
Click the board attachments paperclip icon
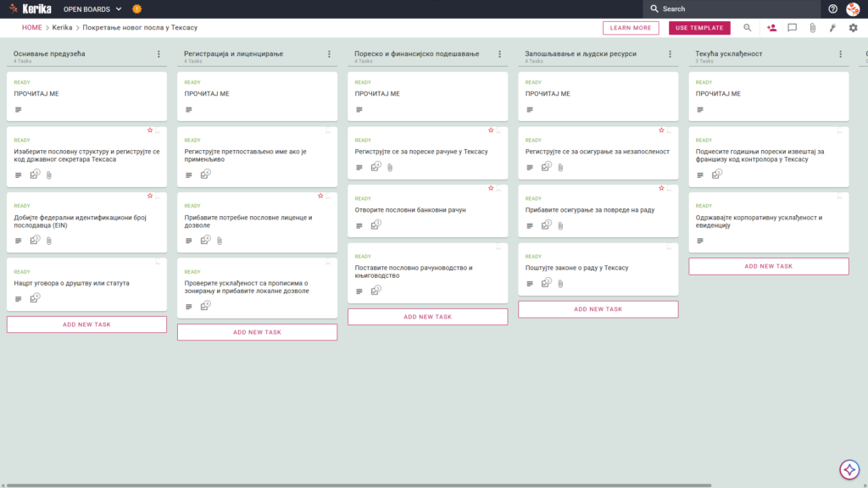click(812, 28)
